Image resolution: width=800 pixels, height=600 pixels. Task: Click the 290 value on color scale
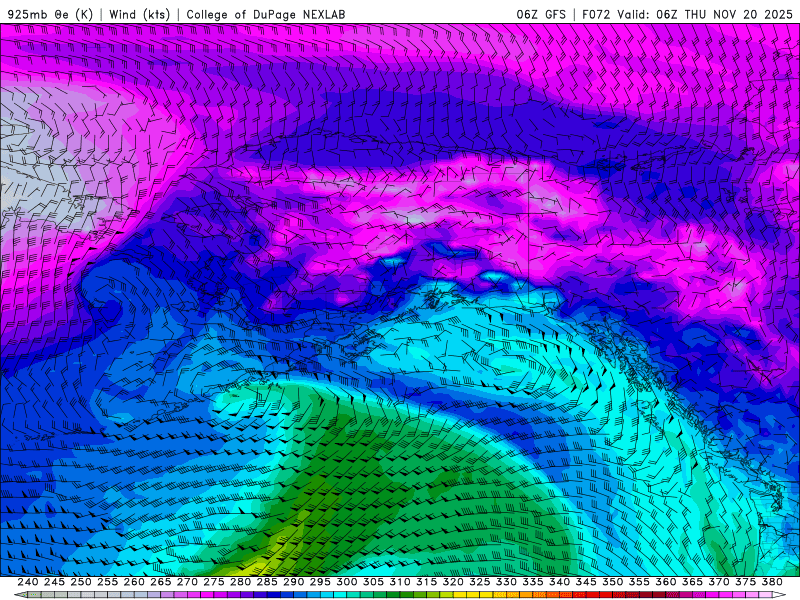[x=293, y=582]
